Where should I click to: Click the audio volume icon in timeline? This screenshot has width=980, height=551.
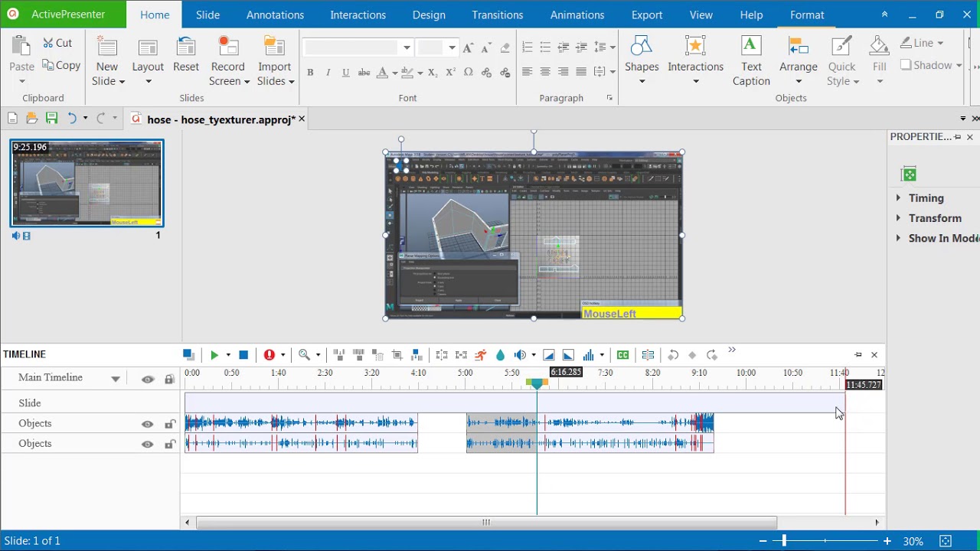(x=521, y=355)
